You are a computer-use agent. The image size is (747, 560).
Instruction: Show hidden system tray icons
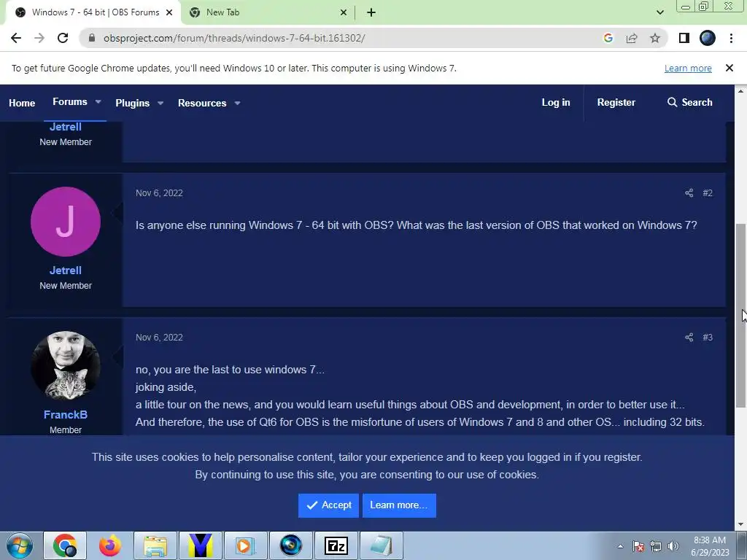620,546
